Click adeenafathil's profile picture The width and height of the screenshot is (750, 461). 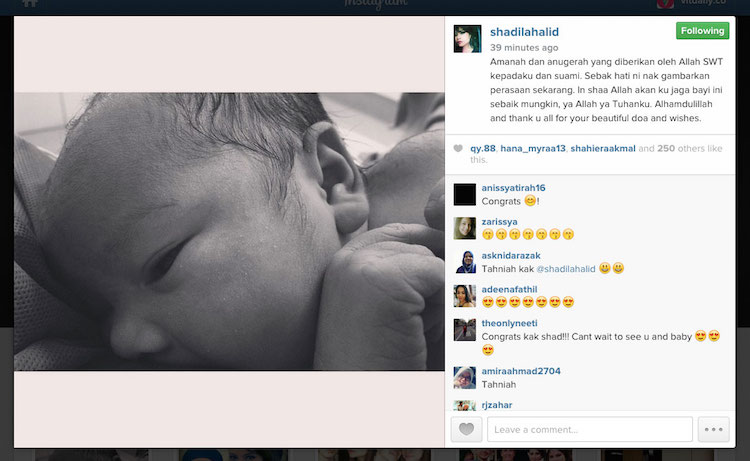pyautogui.click(x=464, y=296)
